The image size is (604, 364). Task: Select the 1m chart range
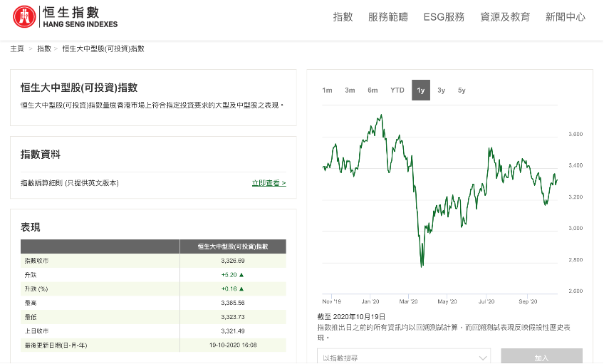tap(327, 90)
